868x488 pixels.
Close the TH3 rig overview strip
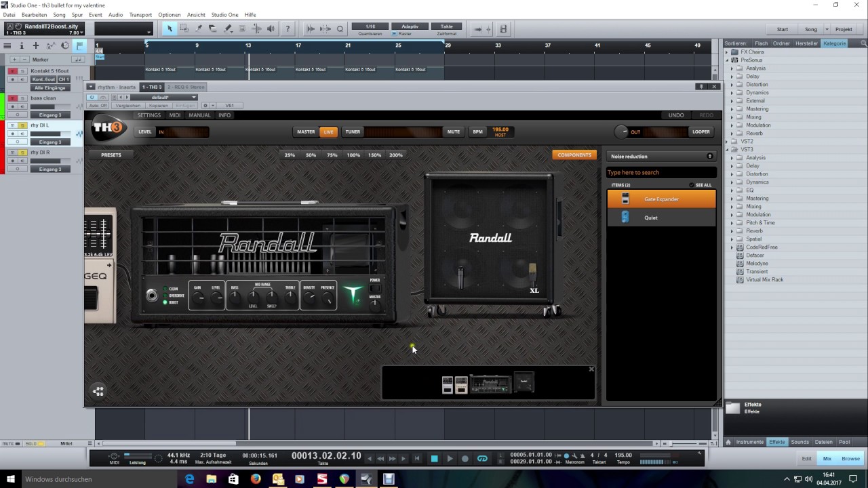pos(591,369)
